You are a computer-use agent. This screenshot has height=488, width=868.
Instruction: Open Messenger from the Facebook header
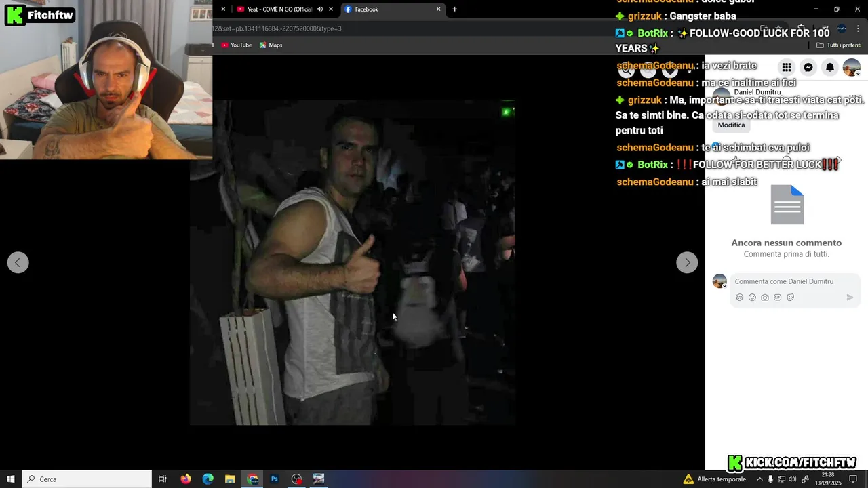pos(808,67)
